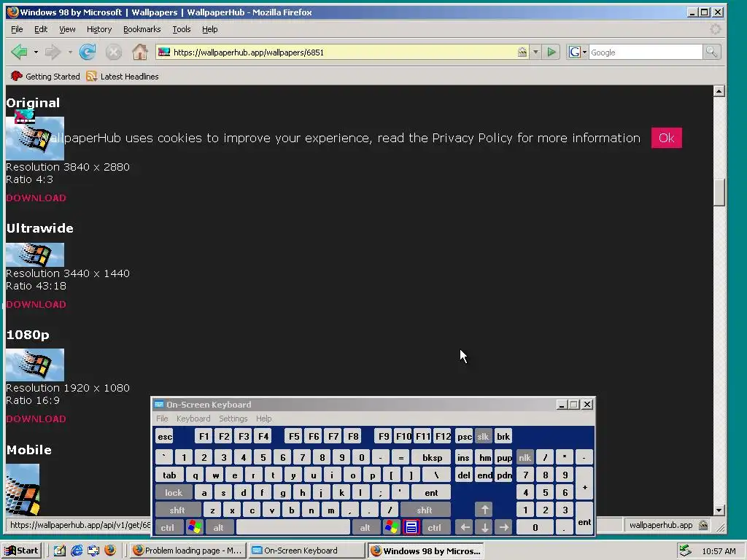
Task: Click the search magnifier button
Action: click(x=711, y=52)
